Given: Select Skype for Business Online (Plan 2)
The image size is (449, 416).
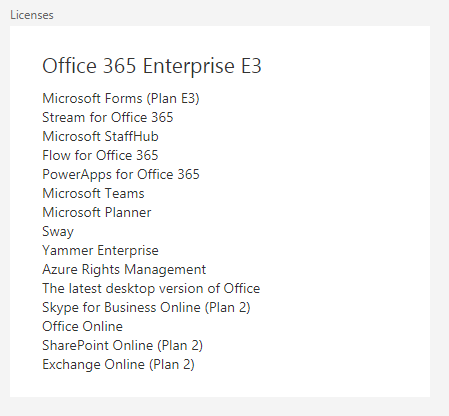Looking at the screenshot, I should [x=146, y=308].
